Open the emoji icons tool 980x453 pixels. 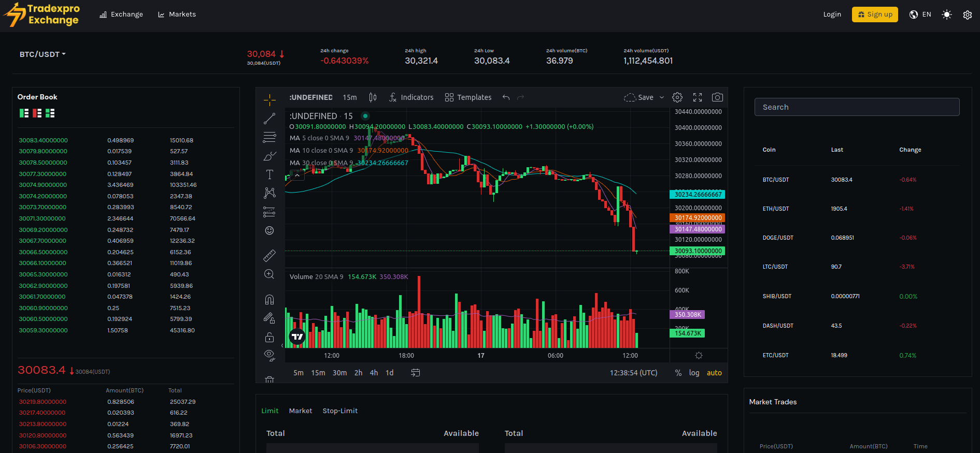click(x=269, y=230)
